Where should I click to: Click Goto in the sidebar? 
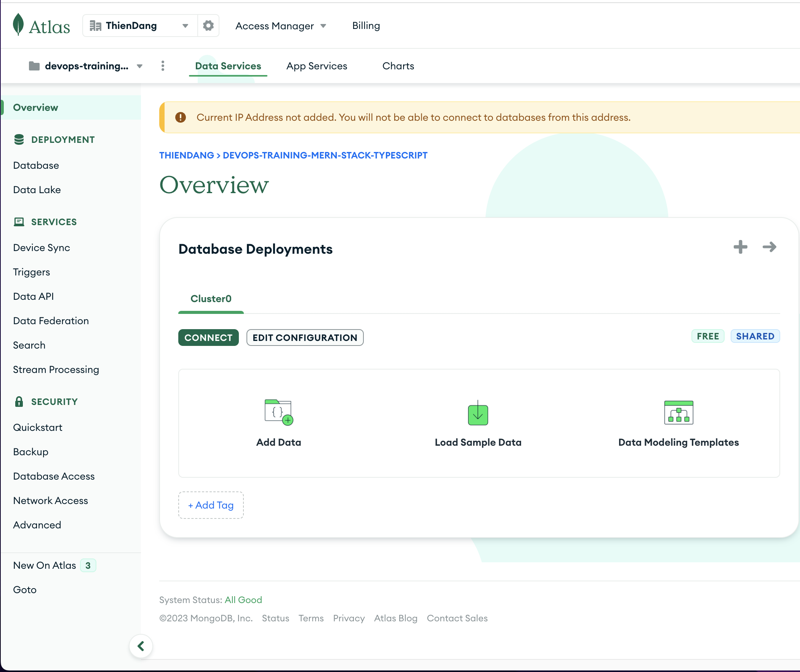pos(25,590)
